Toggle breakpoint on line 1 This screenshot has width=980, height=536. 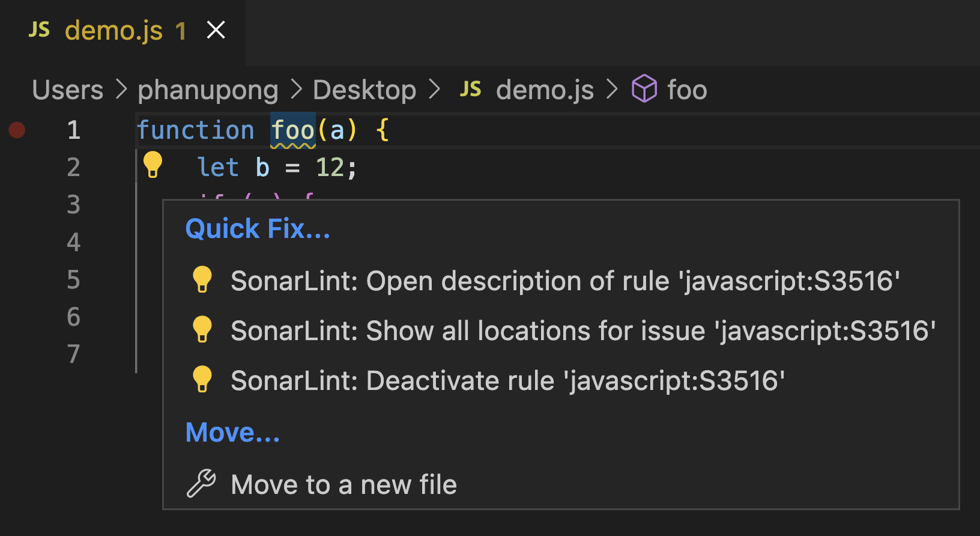[17, 130]
